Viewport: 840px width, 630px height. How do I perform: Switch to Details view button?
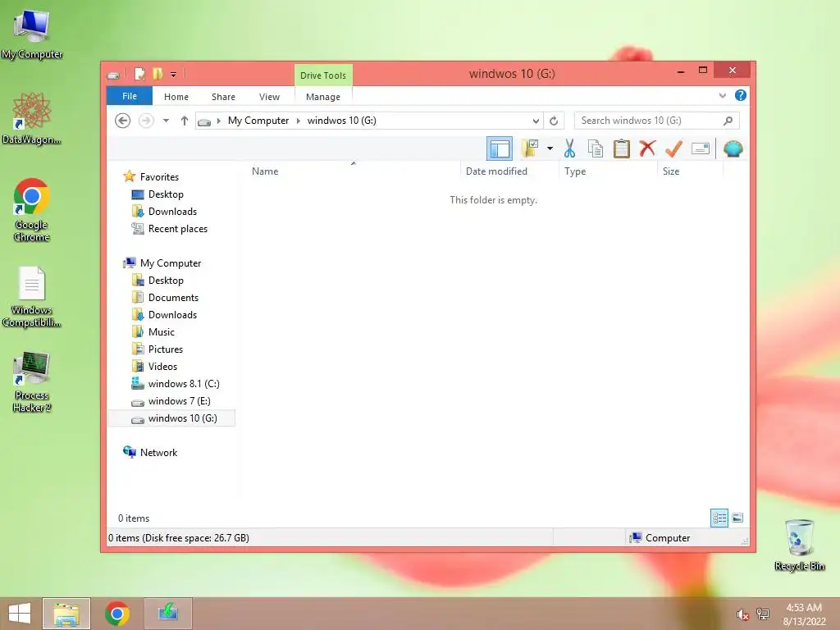719,518
